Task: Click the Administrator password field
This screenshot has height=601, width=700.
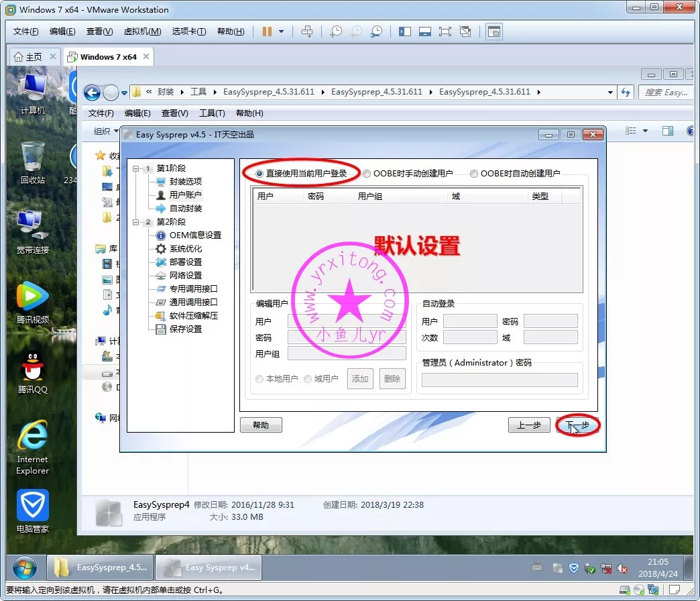Action: [500, 380]
